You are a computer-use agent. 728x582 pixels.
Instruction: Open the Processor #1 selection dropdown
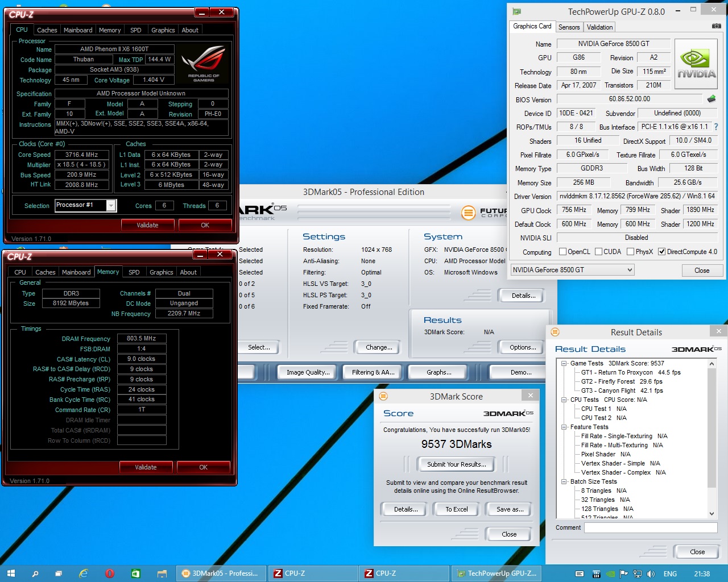(111, 205)
